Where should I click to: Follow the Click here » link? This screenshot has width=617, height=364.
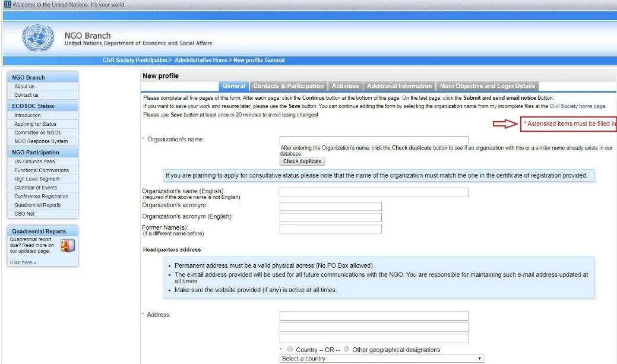(x=23, y=262)
